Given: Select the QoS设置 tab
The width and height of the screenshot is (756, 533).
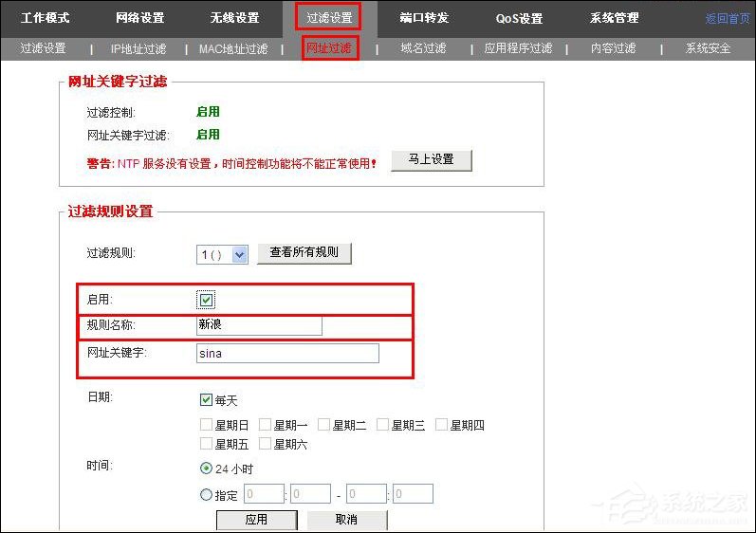Looking at the screenshot, I should tap(519, 18).
